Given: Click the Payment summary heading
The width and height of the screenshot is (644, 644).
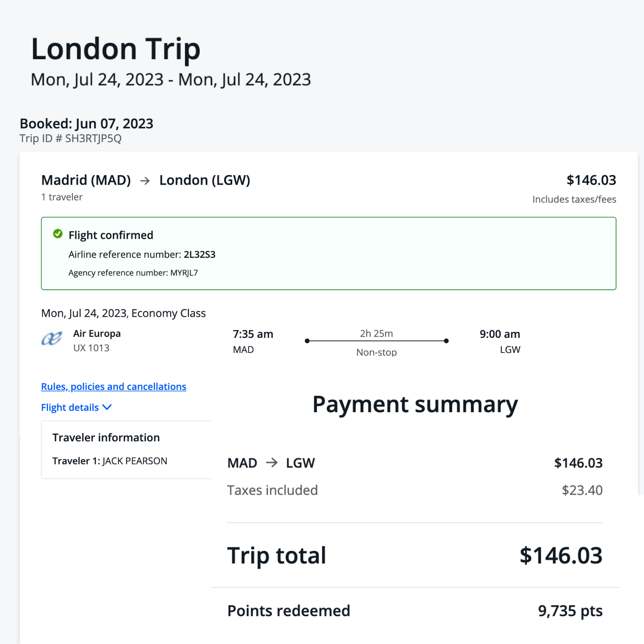Looking at the screenshot, I should click(x=415, y=404).
